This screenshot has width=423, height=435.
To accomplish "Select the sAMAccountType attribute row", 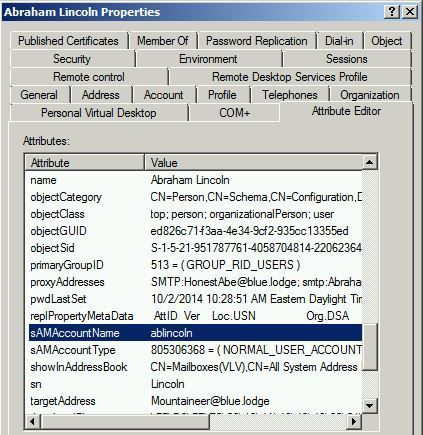I will (x=195, y=350).
